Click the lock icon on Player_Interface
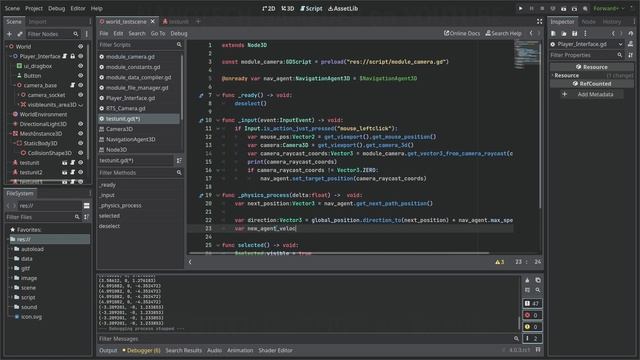This screenshot has width=640, height=360. [x=73, y=56]
